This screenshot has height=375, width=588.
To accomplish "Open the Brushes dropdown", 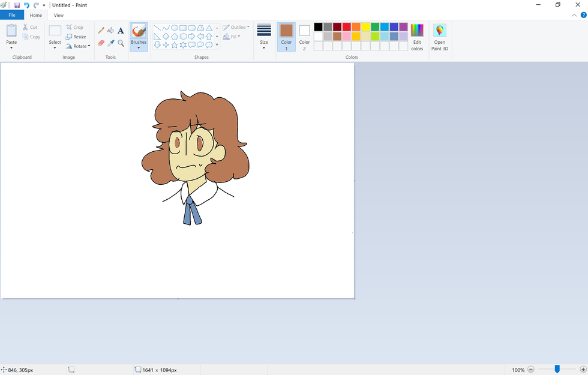I will point(139,47).
